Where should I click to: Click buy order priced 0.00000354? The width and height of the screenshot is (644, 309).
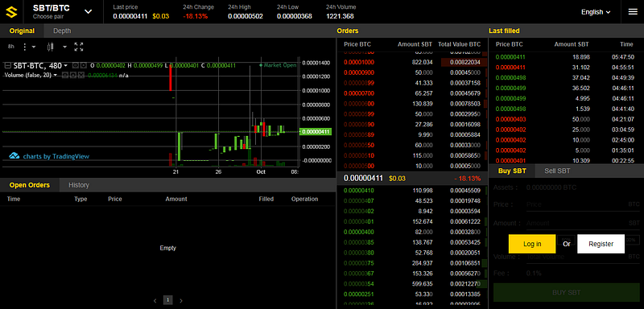pos(412,284)
